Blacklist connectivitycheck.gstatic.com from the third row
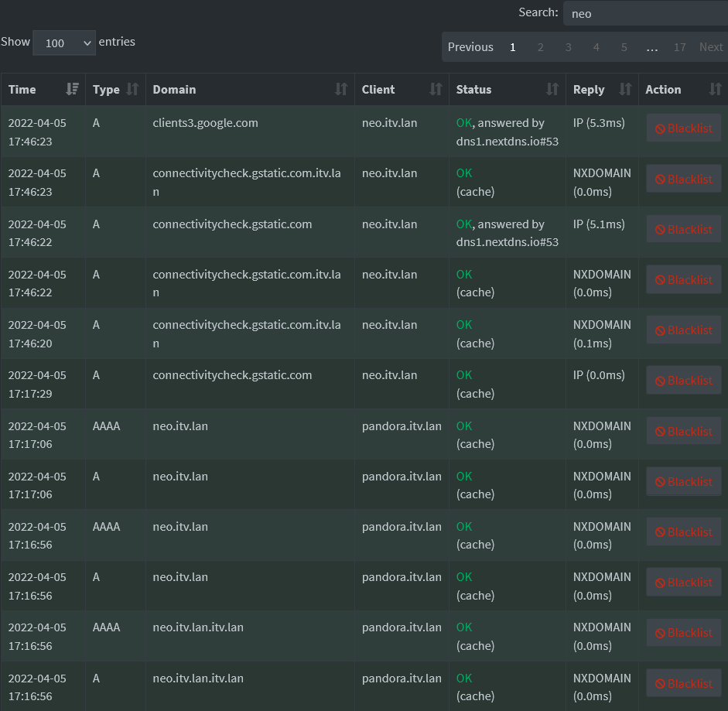Image resolution: width=728 pixels, height=711 pixels. click(684, 228)
